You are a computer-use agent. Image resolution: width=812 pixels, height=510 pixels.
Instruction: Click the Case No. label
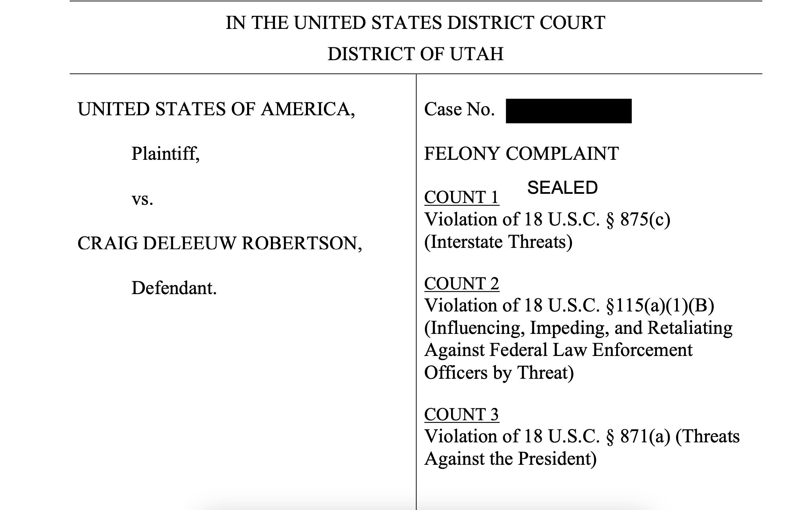[459, 109]
